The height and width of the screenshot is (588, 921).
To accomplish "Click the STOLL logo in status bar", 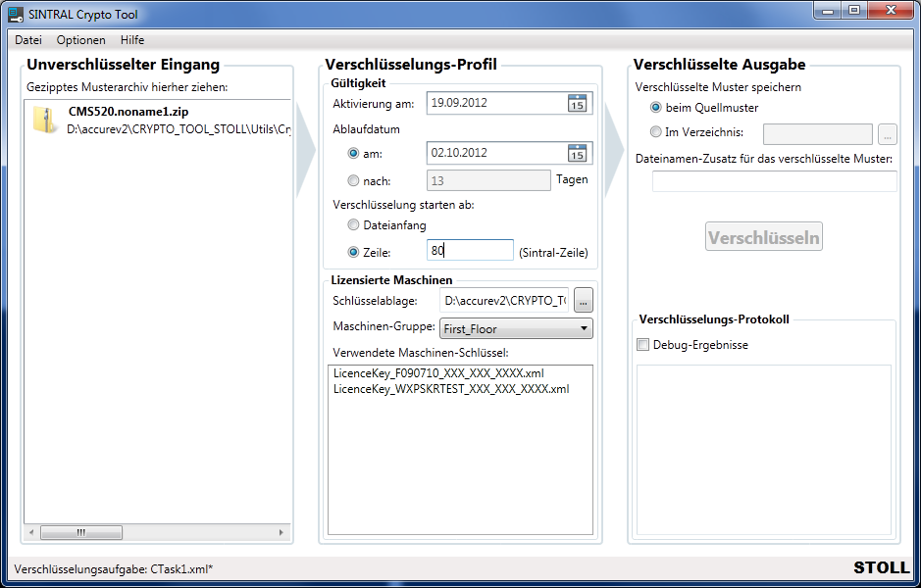I will [881, 568].
